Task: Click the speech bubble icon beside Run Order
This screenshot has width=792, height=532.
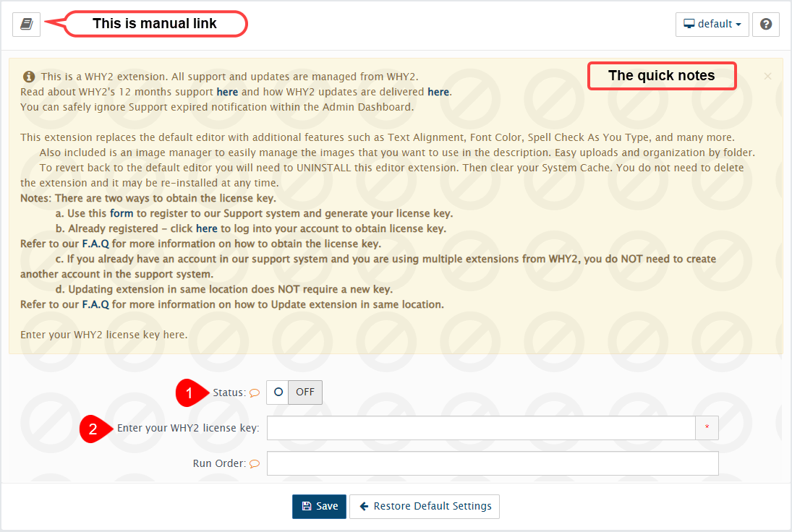Action: (x=255, y=464)
